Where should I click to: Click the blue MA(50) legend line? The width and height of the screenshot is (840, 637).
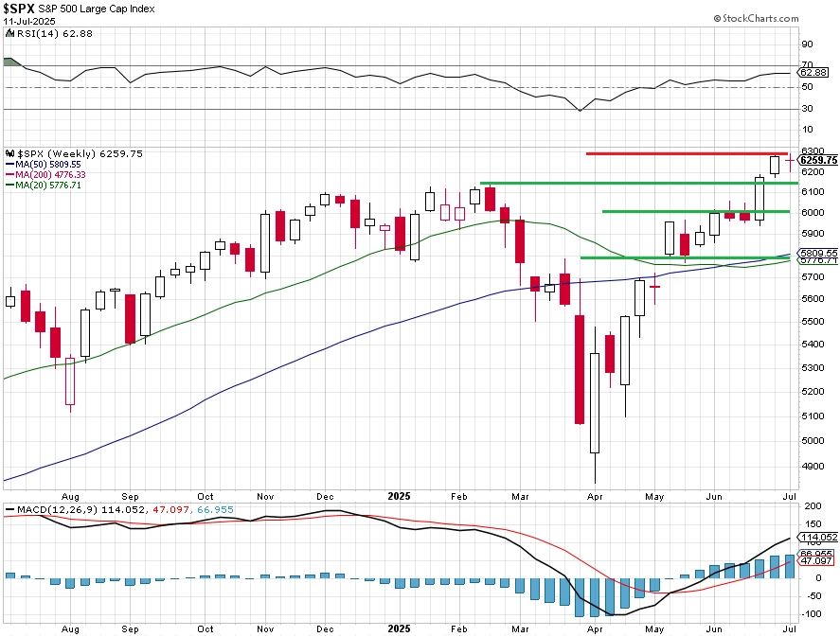[10, 165]
